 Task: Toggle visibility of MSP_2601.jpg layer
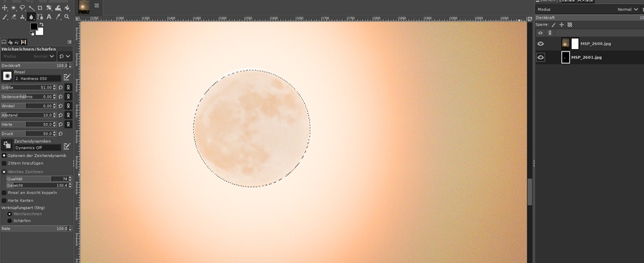click(x=540, y=57)
